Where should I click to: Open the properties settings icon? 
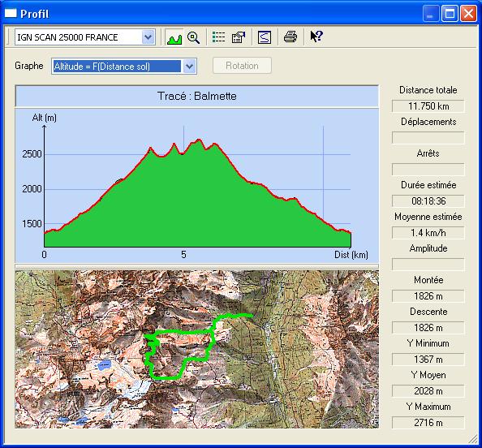[x=239, y=37]
